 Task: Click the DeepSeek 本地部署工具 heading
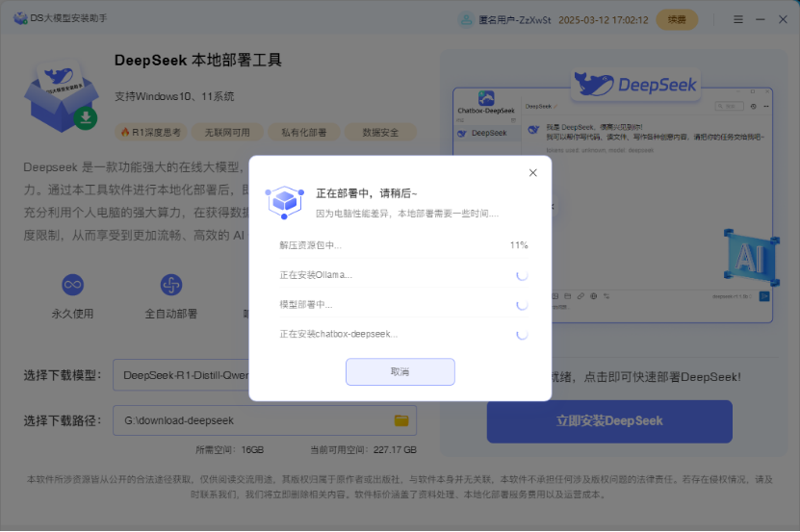(198, 61)
